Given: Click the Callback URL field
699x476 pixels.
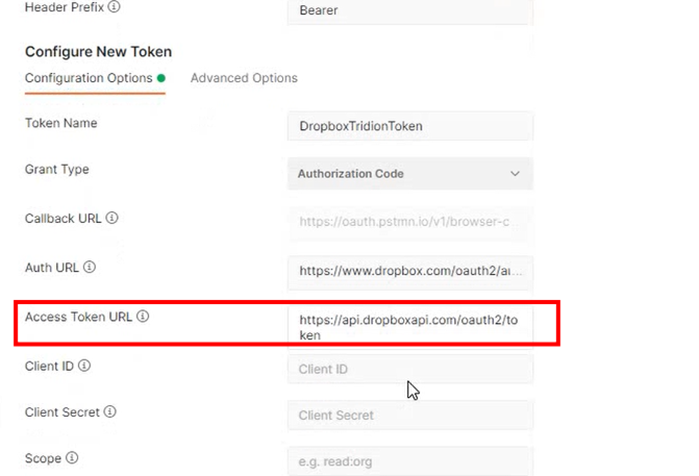Looking at the screenshot, I should click(410, 222).
